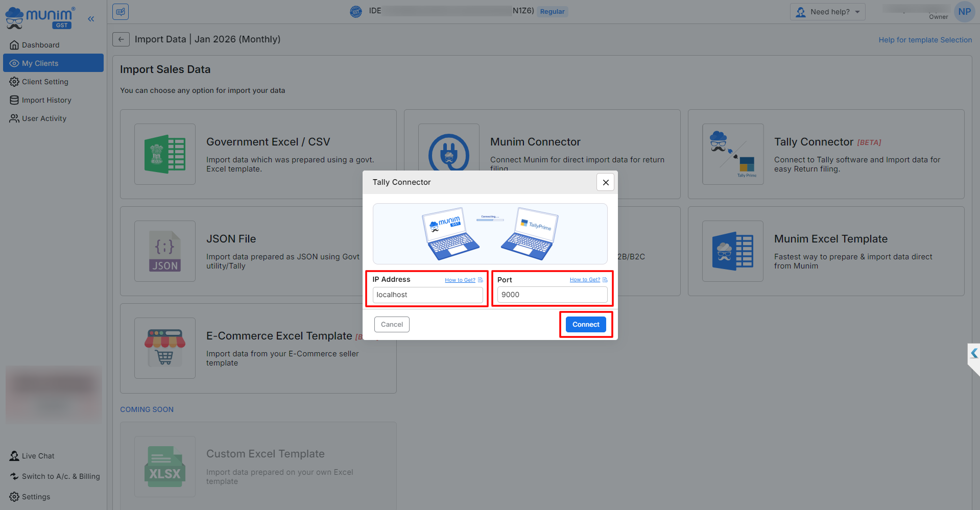Click Help for template Selection link
Image resolution: width=980 pixels, height=510 pixels.
[x=925, y=40]
